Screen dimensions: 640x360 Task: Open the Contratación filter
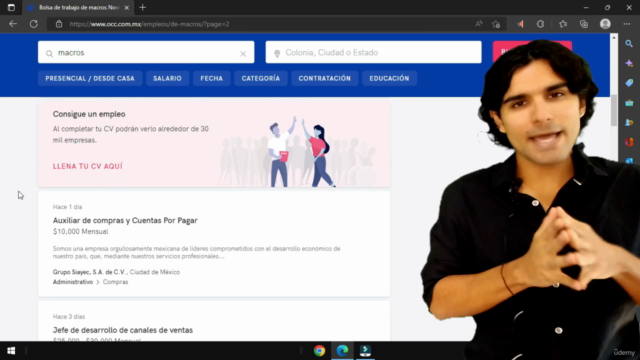pos(324,78)
